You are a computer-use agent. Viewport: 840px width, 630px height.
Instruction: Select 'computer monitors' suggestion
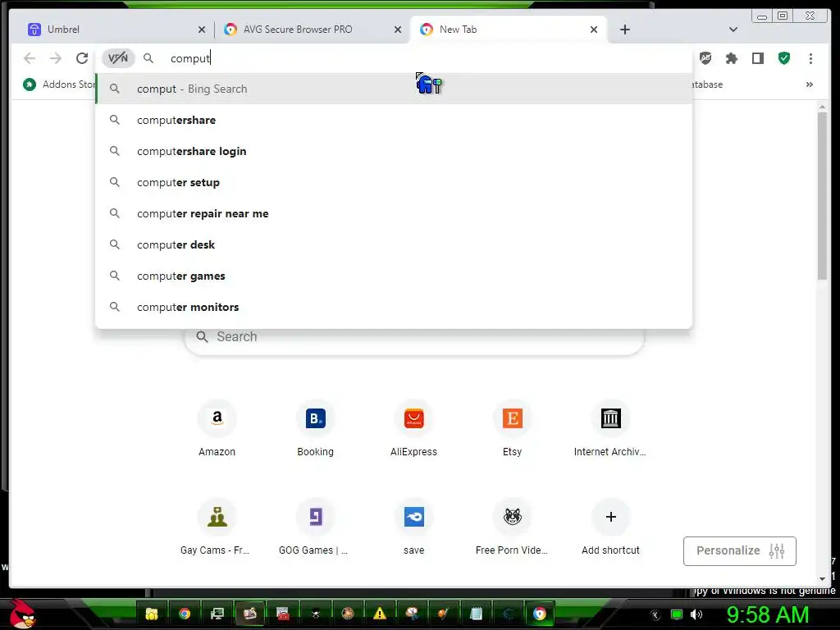click(394, 307)
